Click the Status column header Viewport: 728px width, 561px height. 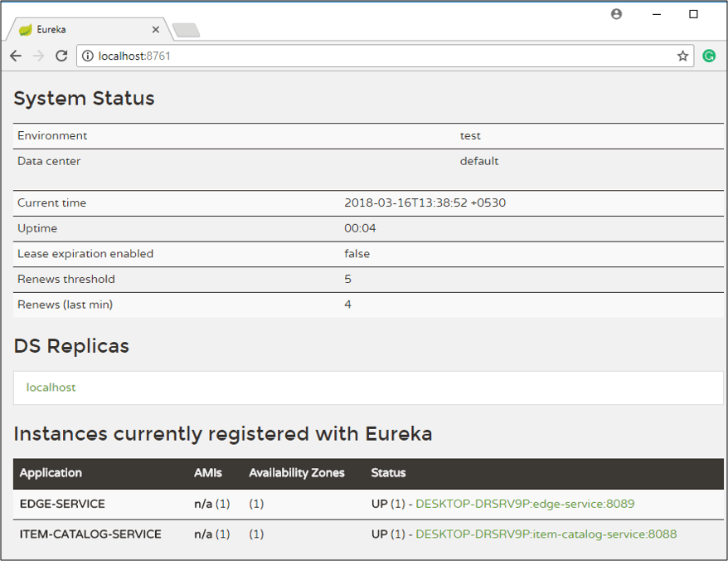coord(389,473)
